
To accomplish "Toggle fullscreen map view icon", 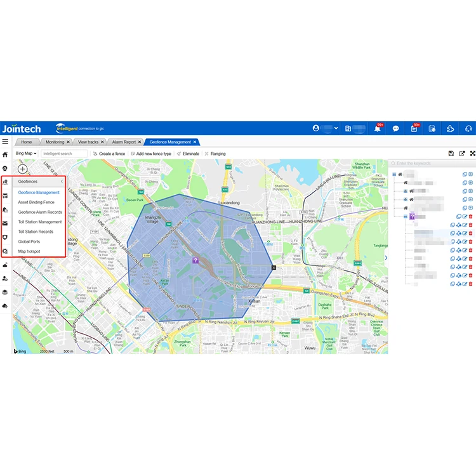I will pyautogui.click(x=472, y=154).
